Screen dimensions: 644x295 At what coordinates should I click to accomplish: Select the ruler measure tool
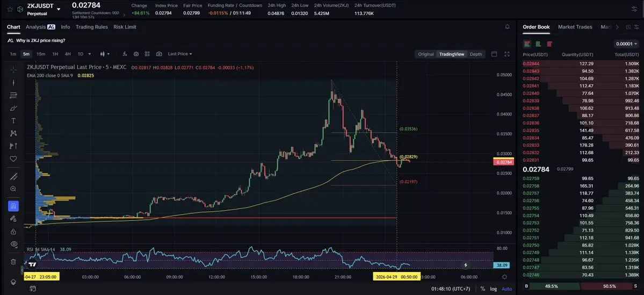[x=13, y=177]
